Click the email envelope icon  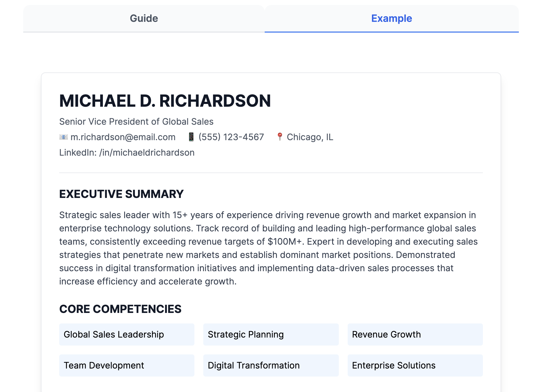click(64, 137)
